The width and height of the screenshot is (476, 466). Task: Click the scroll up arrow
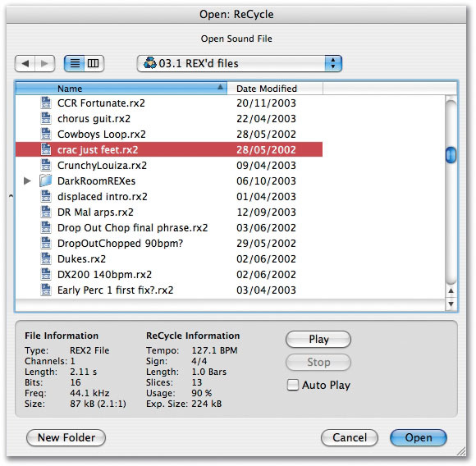point(451,290)
